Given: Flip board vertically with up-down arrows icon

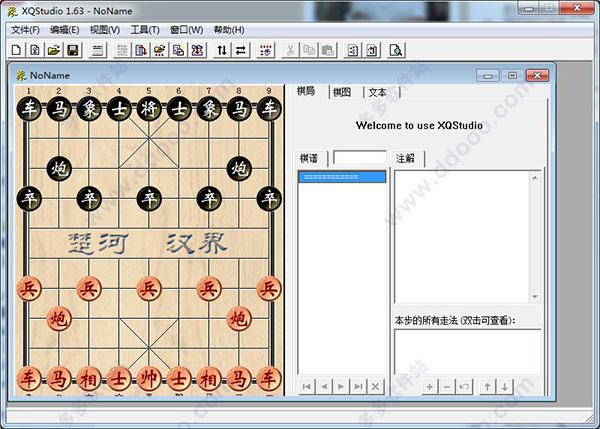Looking at the screenshot, I should (x=222, y=50).
